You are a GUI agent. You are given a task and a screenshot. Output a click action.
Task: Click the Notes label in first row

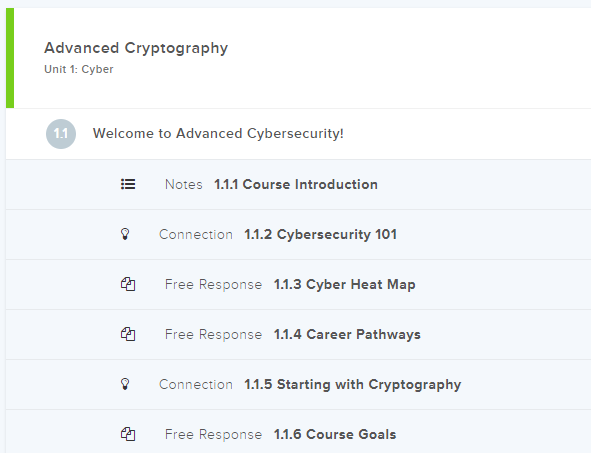tap(184, 184)
